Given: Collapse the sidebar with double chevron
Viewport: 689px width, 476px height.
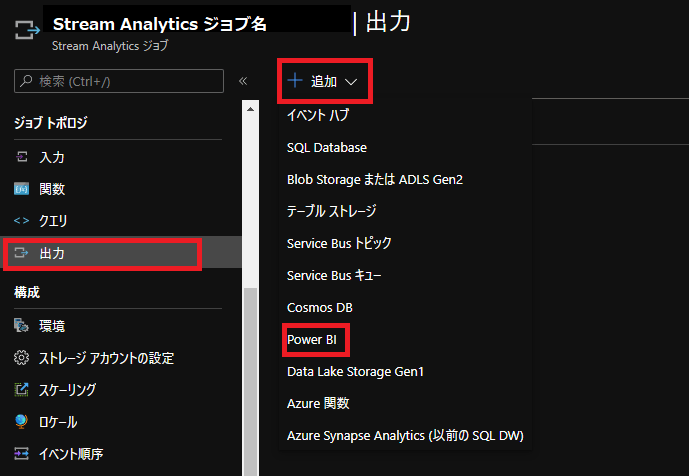Looking at the screenshot, I should pyautogui.click(x=243, y=81).
